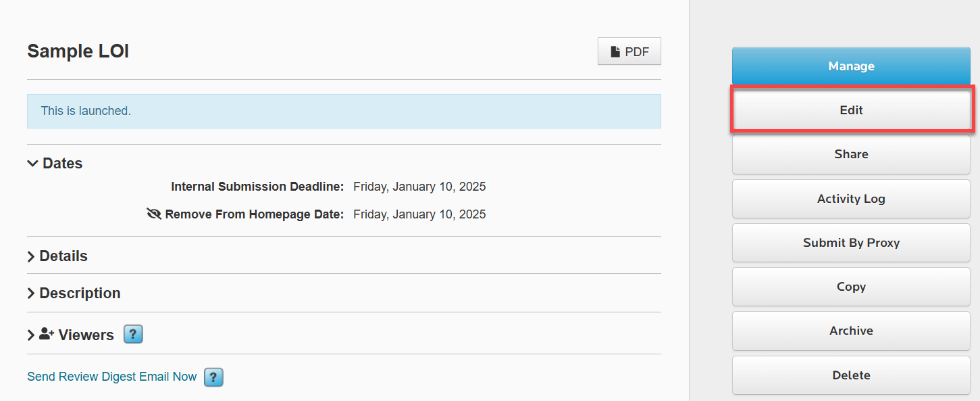Viewport: 980px width, 401px height.
Task: Click the highlighted Edit button
Action: click(850, 110)
